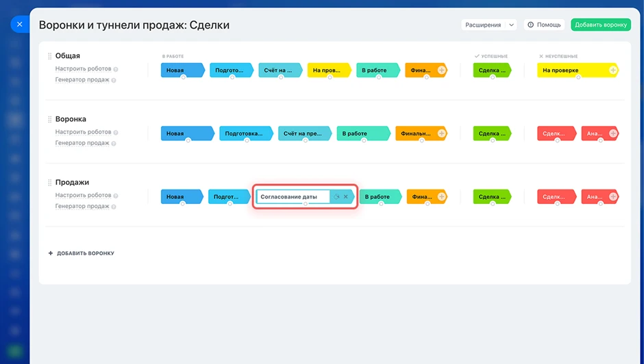Add stage via plus icon in the Общая 'Фина...' stage
Image resolution: width=644 pixels, height=364 pixels.
click(x=441, y=70)
